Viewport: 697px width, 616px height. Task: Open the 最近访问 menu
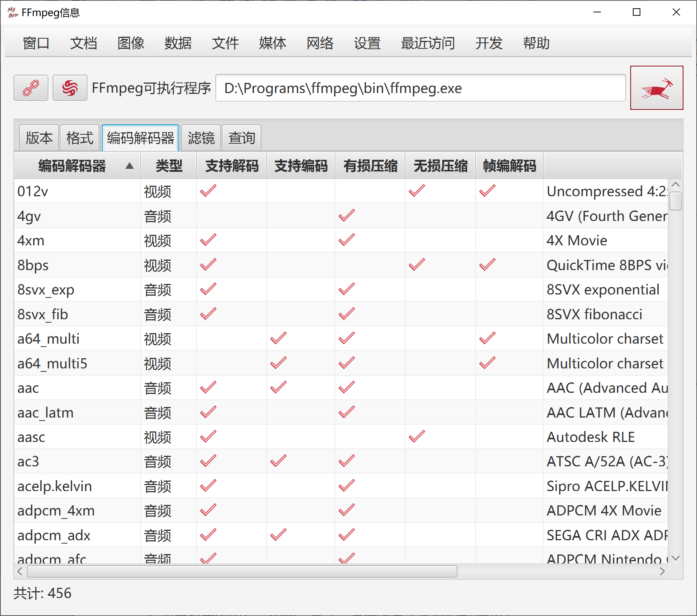tap(428, 43)
